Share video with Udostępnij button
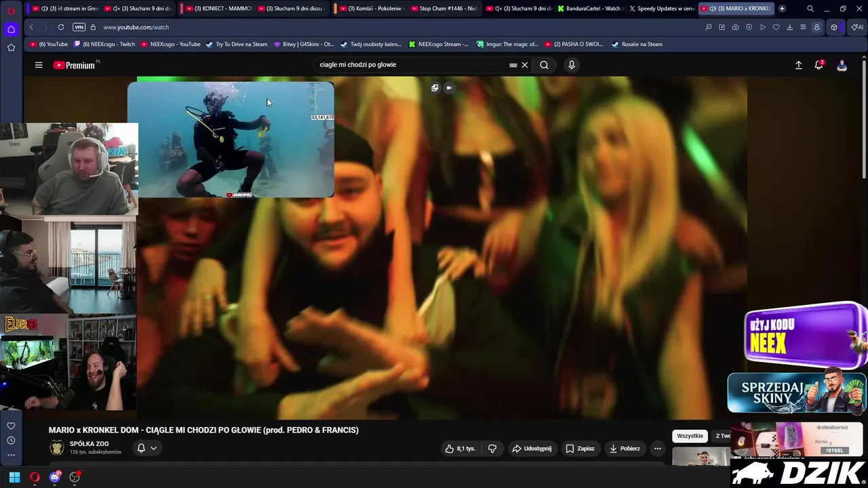The width and height of the screenshot is (868, 488). tap(532, 449)
